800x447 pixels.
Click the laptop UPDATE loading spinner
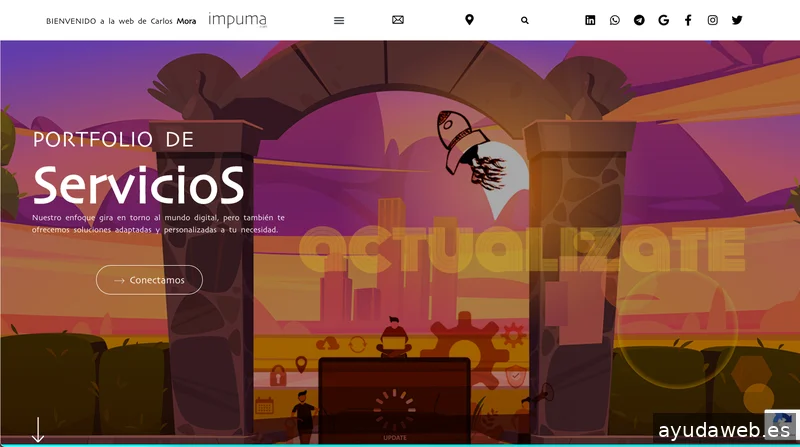pyautogui.click(x=394, y=410)
